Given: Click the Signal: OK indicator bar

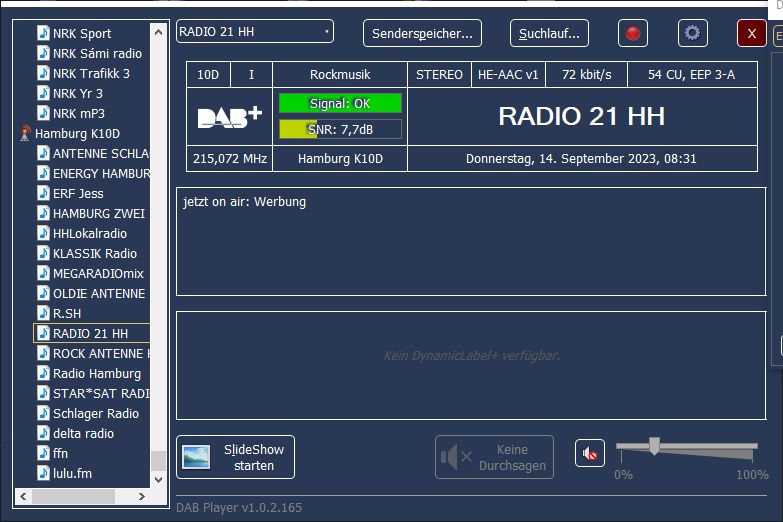Looking at the screenshot, I should pos(340,103).
